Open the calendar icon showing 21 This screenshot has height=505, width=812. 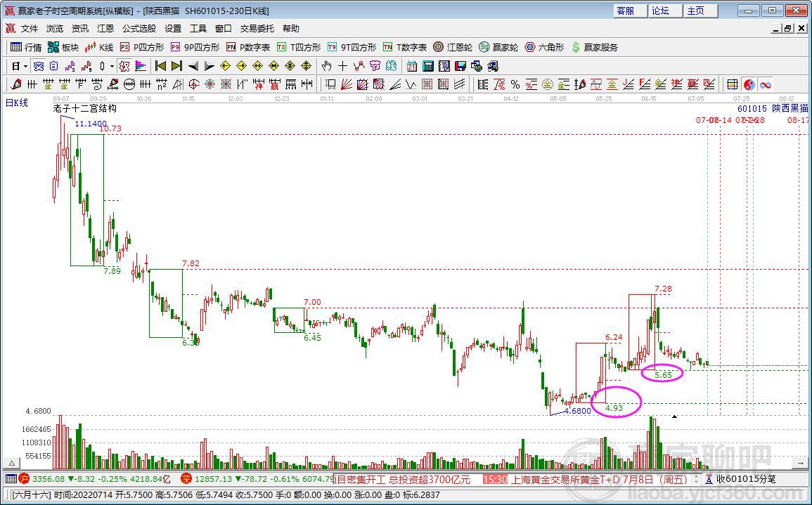click(412, 66)
